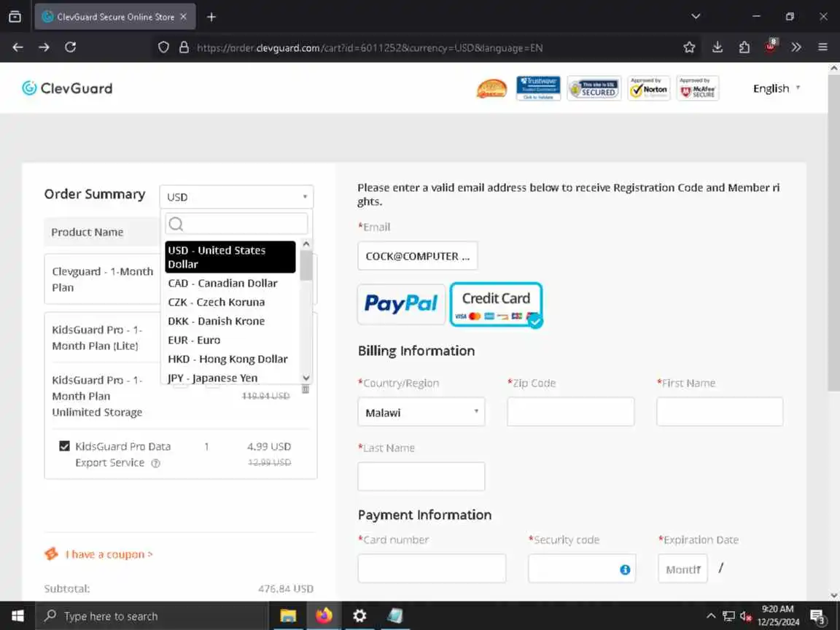Click help icon beside Data Export Service

click(155, 464)
